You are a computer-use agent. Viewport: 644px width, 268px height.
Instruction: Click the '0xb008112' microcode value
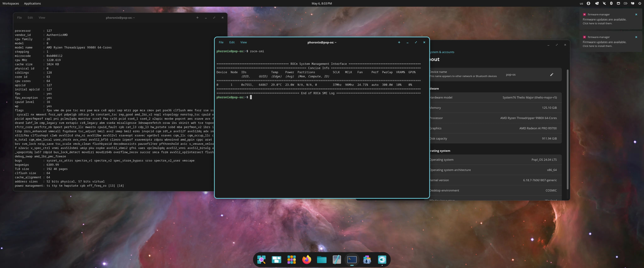[54, 56]
